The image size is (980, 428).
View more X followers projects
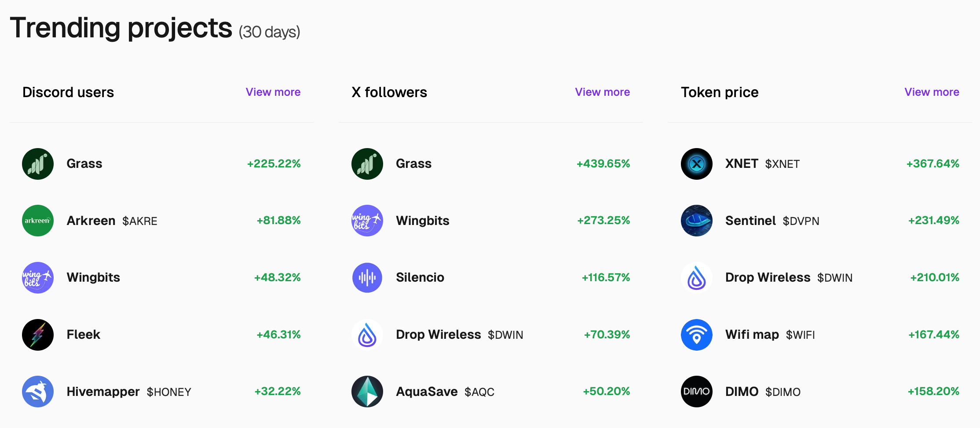pos(603,92)
